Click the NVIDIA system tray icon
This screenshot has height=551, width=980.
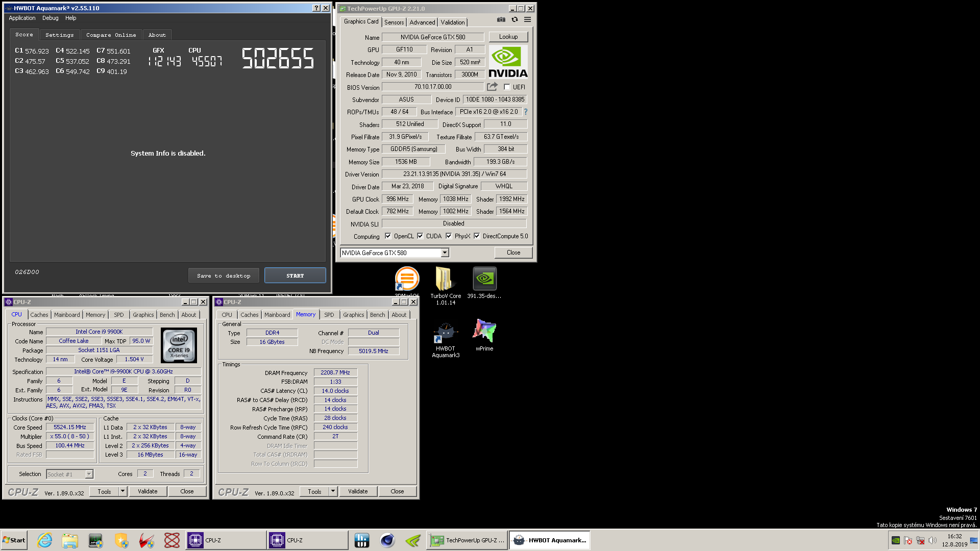click(896, 540)
